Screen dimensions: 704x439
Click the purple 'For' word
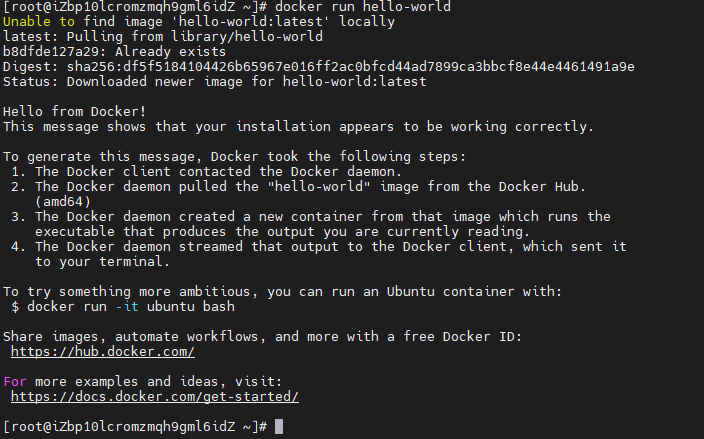tap(15, 382)
